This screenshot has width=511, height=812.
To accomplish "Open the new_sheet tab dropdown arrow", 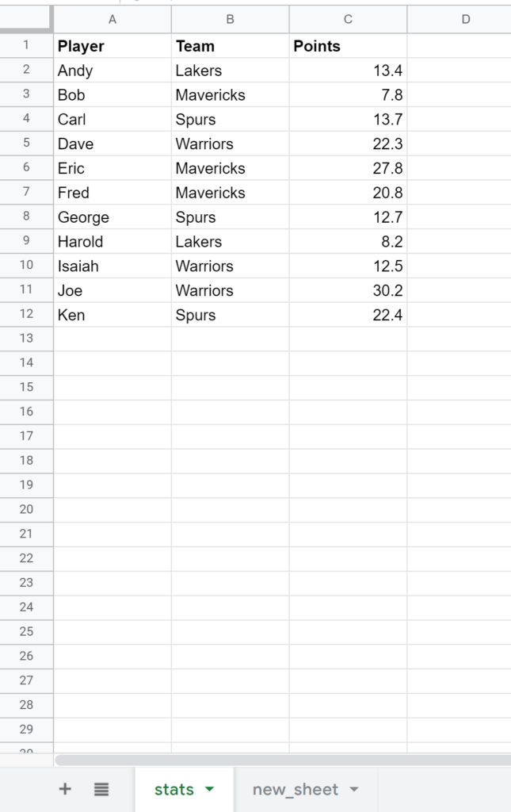I will click(353, 789).
